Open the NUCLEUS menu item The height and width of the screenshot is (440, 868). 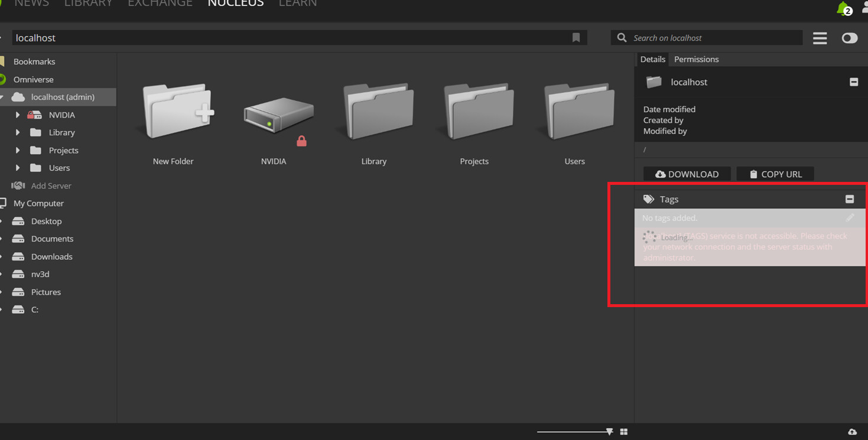coord(235,4)
